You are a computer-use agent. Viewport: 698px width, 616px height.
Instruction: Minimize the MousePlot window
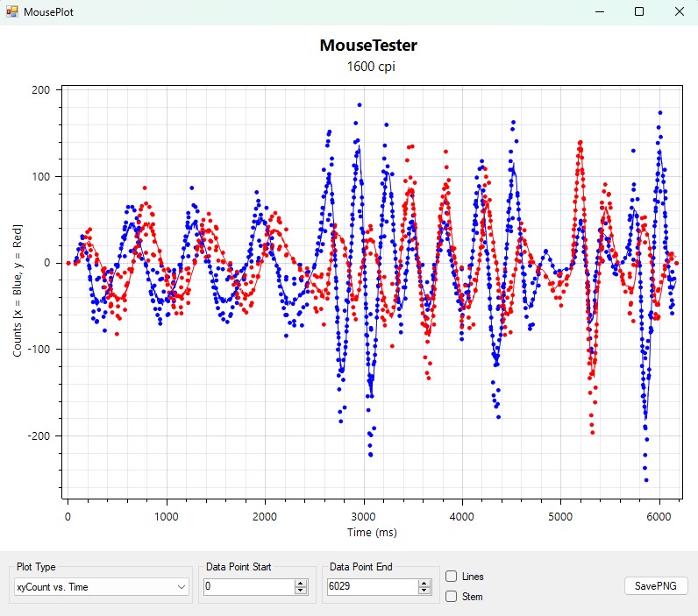601,12
